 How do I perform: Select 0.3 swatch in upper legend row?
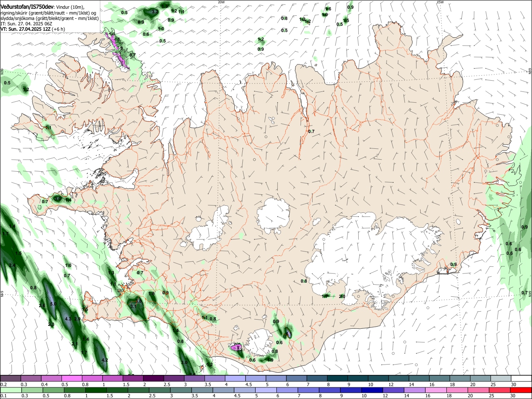point(31,379)
